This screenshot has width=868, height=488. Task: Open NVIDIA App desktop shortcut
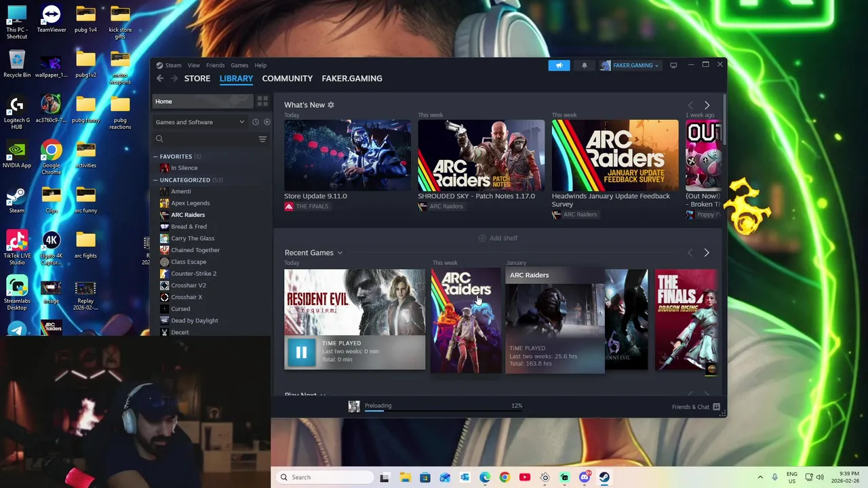coord(17,155)
